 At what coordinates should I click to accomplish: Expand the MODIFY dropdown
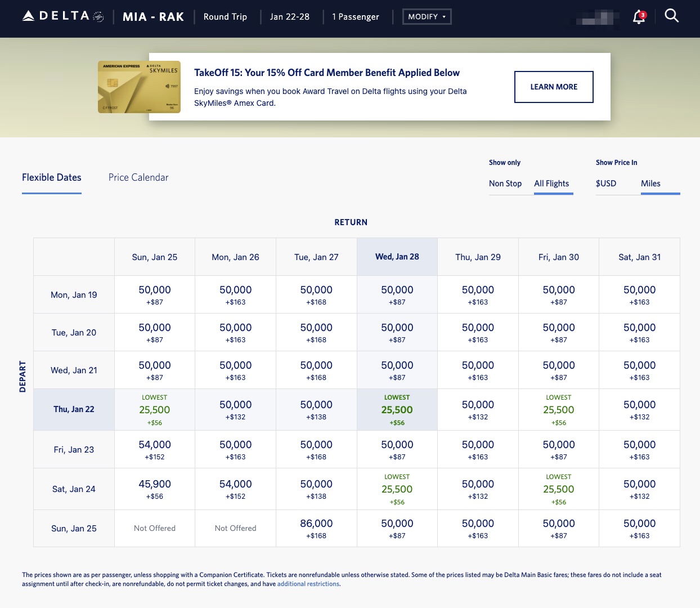[427, 17]
